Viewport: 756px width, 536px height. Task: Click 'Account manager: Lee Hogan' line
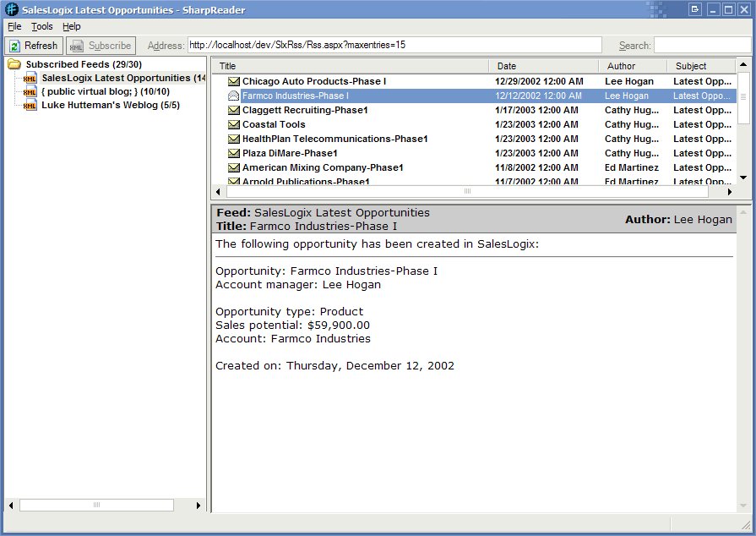point(298,285)
